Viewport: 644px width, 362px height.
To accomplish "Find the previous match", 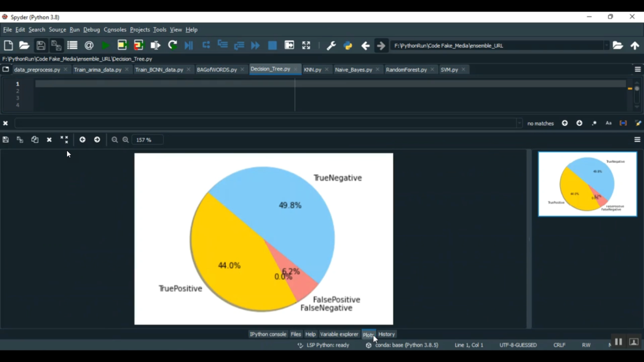I will pos(565,123).
